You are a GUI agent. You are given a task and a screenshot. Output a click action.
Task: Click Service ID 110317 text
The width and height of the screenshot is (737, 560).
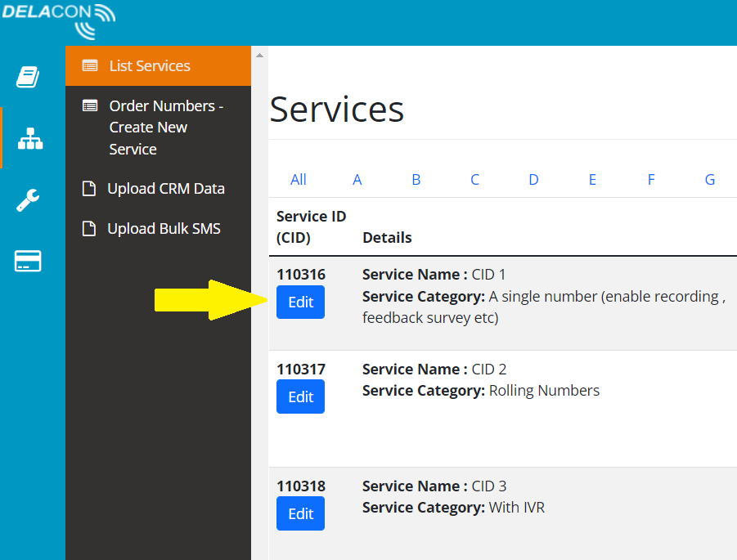[x=301, y=370]
